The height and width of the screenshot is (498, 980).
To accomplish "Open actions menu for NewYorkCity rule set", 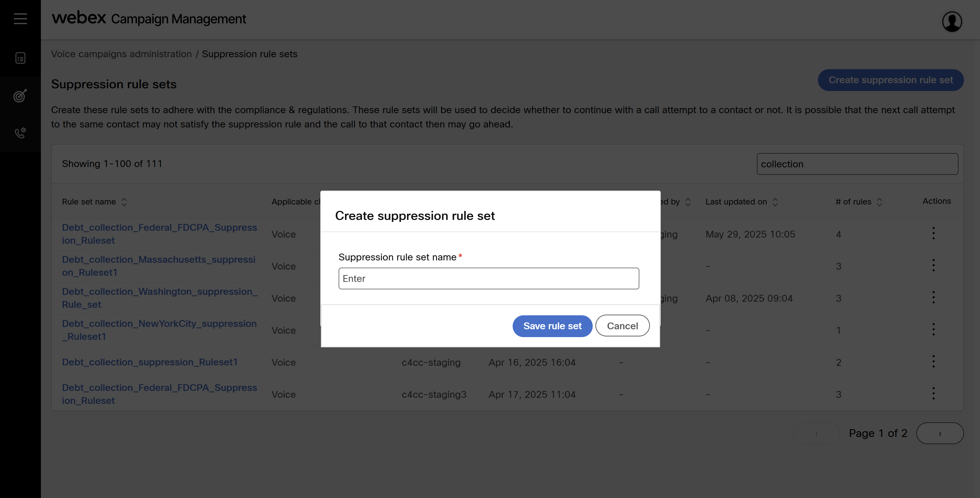I will 933,330.
